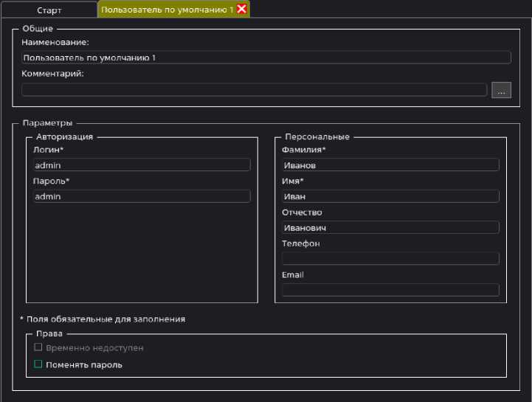The width and height of the screenshot is (532, 402).
Task: Select the Пароль input field
Action: coord(142,196)
